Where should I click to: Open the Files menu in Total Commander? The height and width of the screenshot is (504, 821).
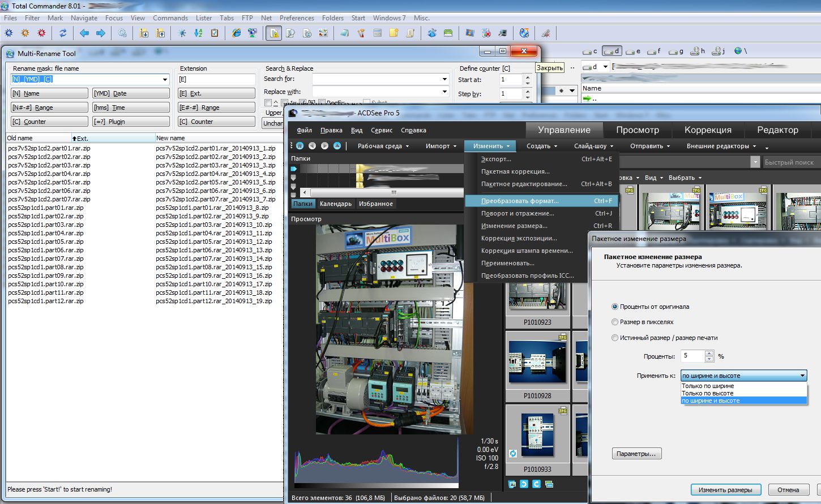pos(10,18)
